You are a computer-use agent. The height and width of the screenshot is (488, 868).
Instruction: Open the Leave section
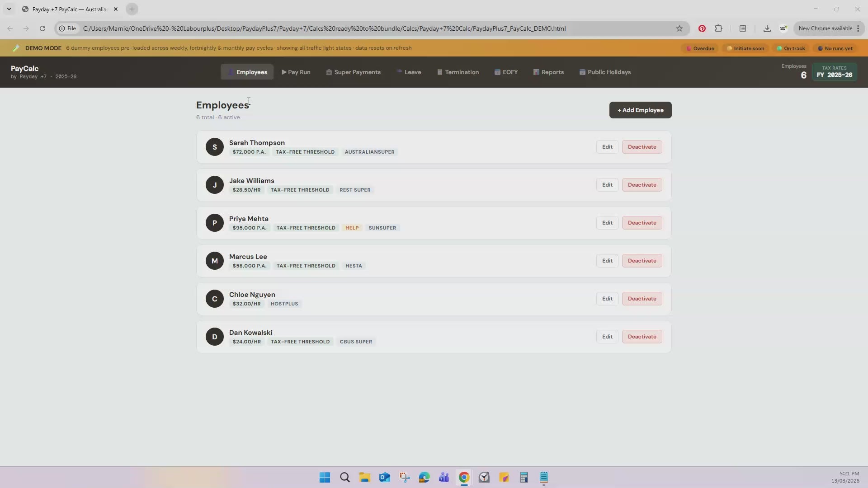(409, 72)
